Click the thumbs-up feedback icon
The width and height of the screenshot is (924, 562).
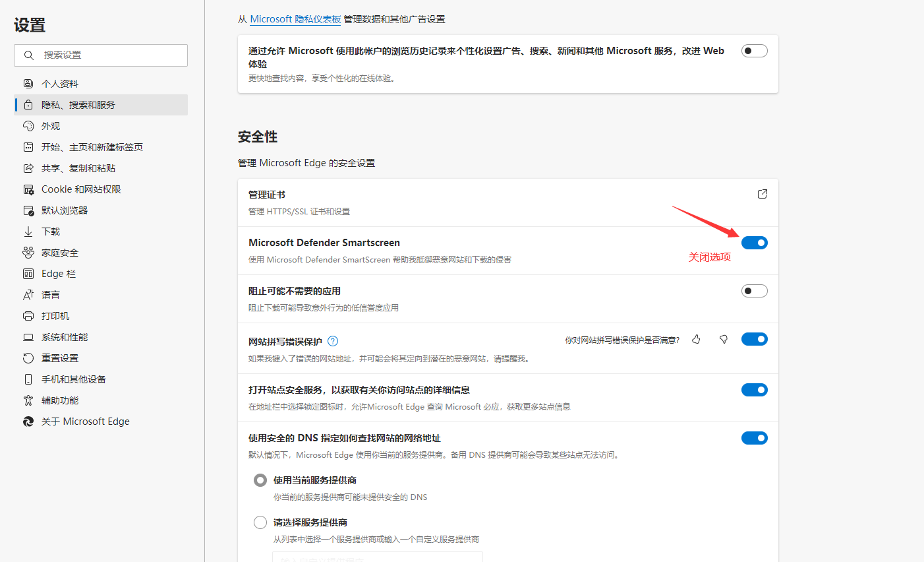pos(696,339)
